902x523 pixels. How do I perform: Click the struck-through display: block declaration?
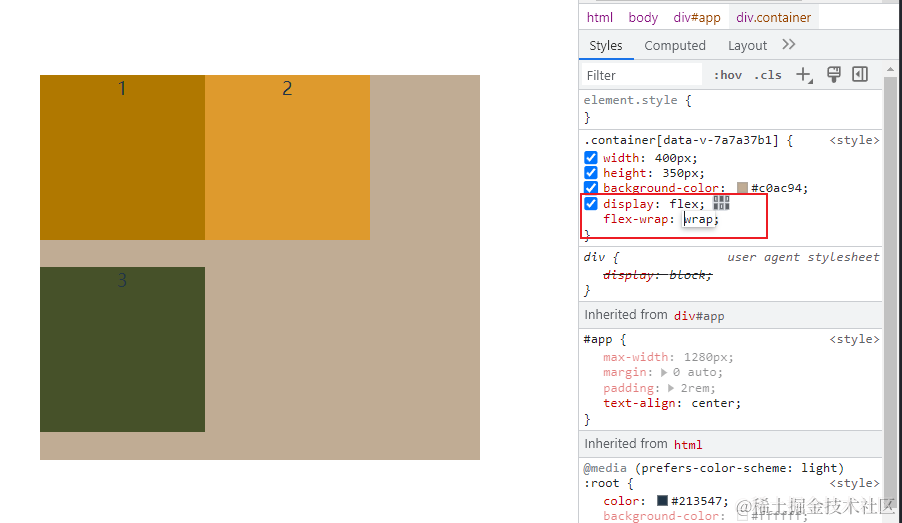pyautogui.click(x=658, y=275)
